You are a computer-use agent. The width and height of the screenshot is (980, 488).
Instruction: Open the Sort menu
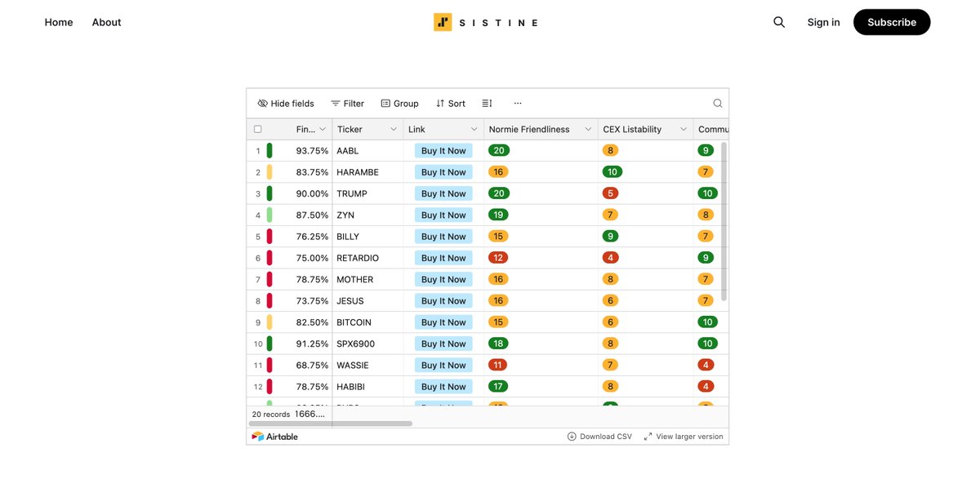(x=450, y=104)
